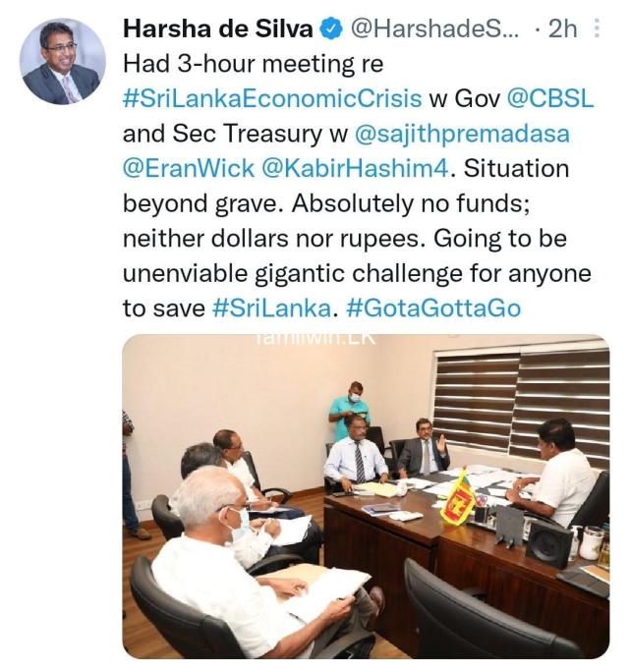Open the three-dot more options menu
The height and width of the screenshot is (672, 629).
click(597, 29)
